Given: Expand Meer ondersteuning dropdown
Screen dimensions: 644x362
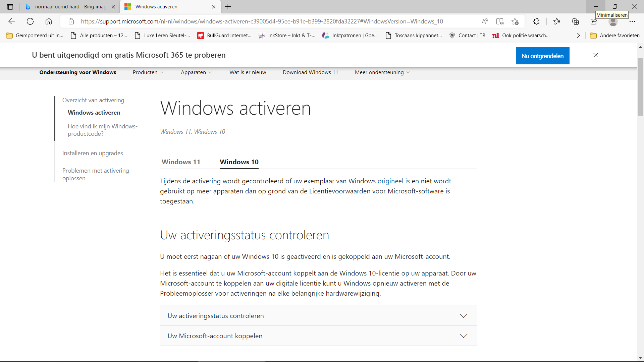Looking at the screenshot, I should tap(382, 72).
